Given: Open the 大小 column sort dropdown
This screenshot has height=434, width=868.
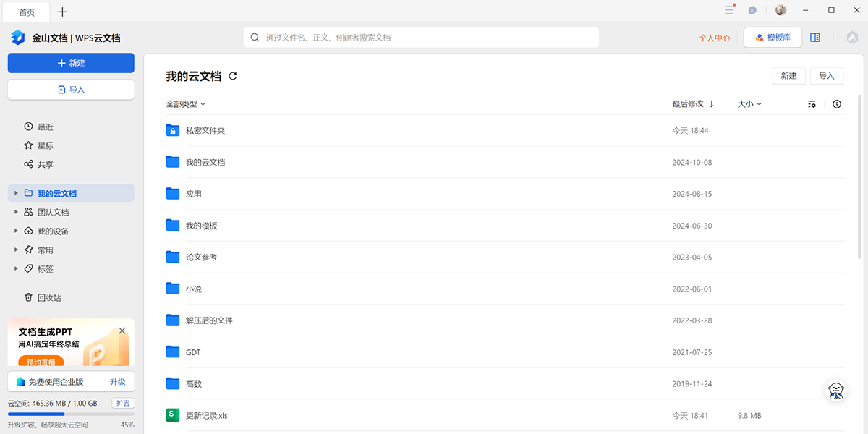Looking at the screenshot, I should tap(749, 104).
